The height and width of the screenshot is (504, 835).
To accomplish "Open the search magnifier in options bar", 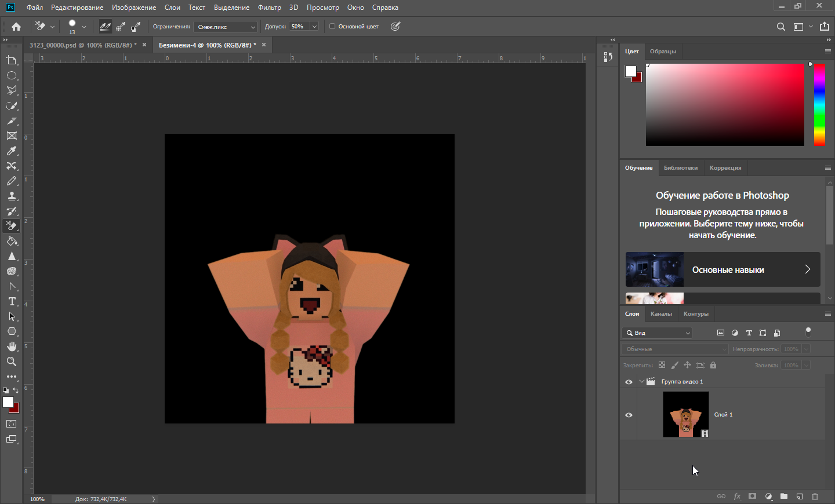I will pos(781,27).
